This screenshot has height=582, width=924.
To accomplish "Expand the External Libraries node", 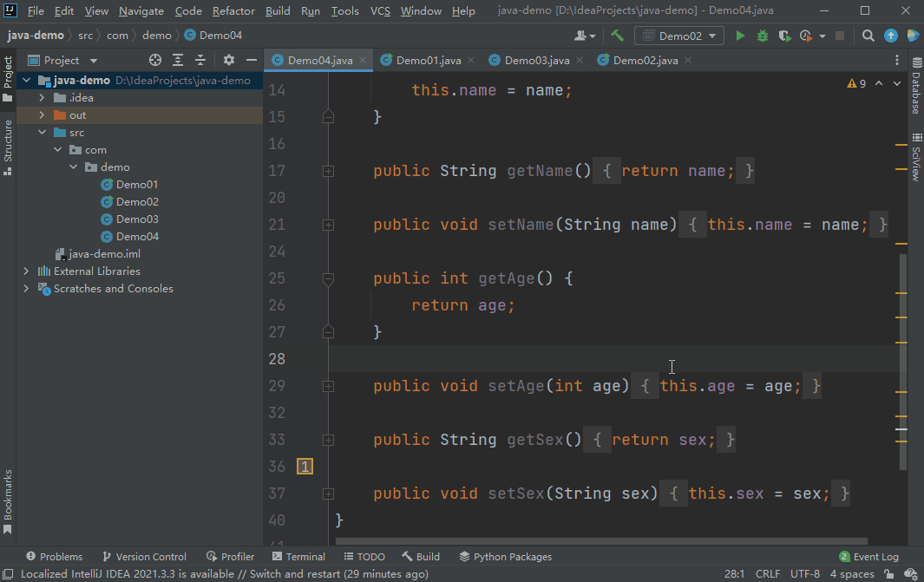I will pyautogui.click(x=26, y=271).
